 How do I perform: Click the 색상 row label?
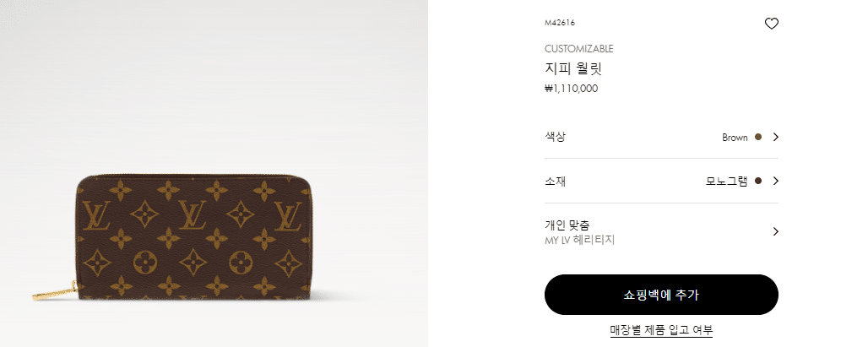pos(556,137)
